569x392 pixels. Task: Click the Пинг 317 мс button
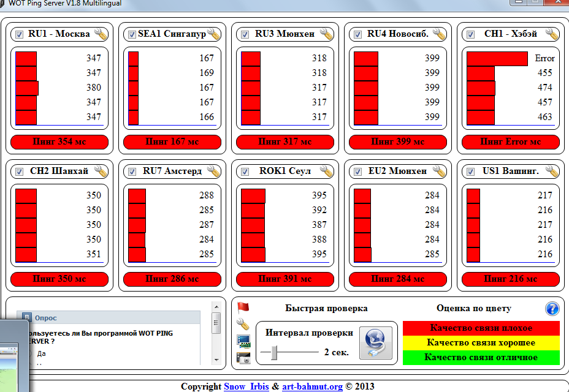point(285,141)
